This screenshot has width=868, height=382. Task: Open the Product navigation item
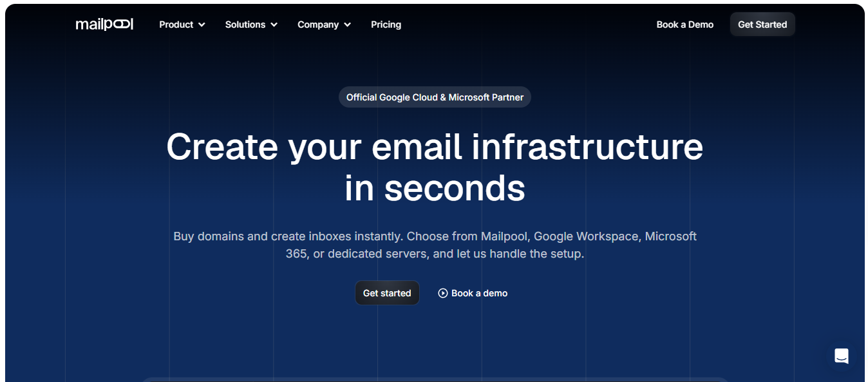(x=182, y=24)
